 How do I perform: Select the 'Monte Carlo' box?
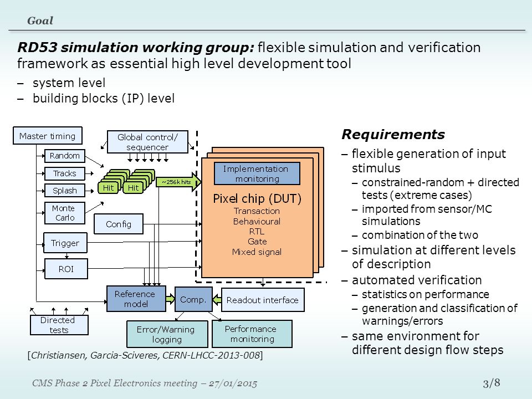click(64, 213)
